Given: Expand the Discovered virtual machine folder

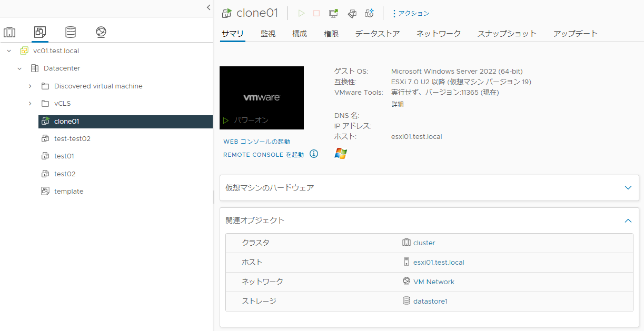Looking at the screenshot, I should pos(30,86).
